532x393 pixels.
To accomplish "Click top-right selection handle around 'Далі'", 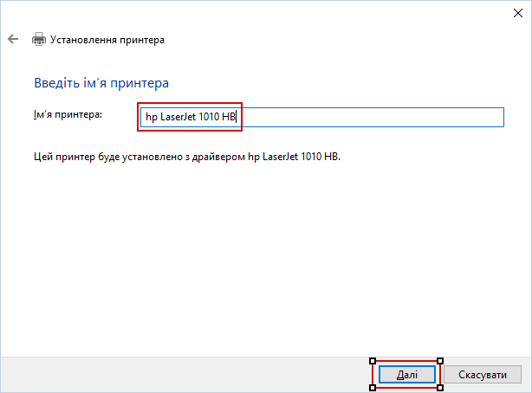I will (x=440, y=360).
